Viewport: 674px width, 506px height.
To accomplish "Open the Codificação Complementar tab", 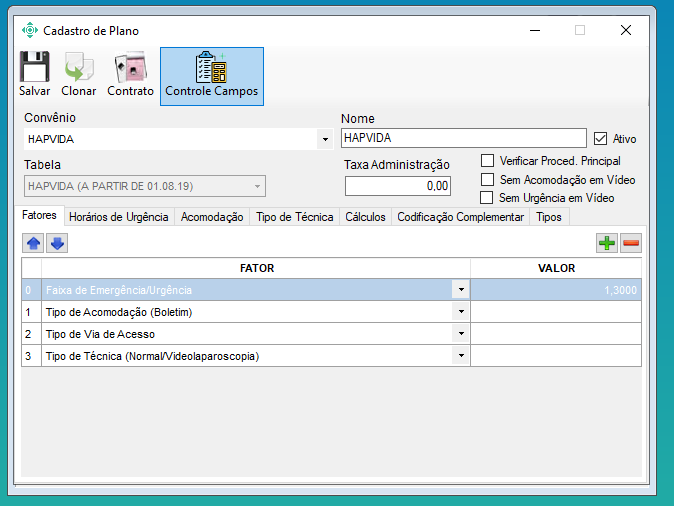I will [x=460, y=217].
